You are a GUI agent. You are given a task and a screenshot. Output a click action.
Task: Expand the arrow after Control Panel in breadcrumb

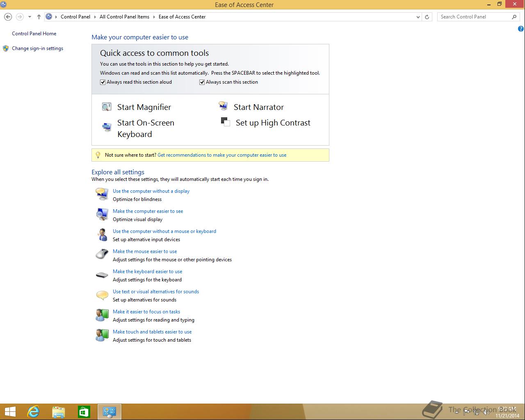coord(95,17)
